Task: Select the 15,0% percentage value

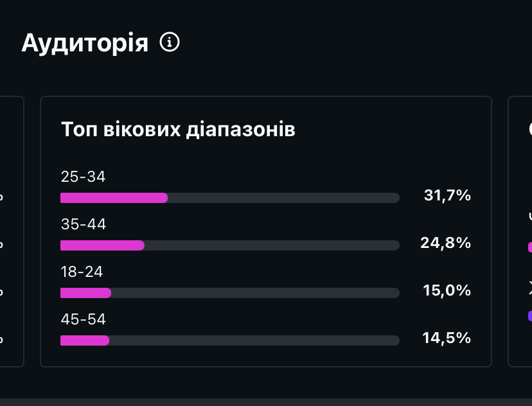Action: coord(447,290)
